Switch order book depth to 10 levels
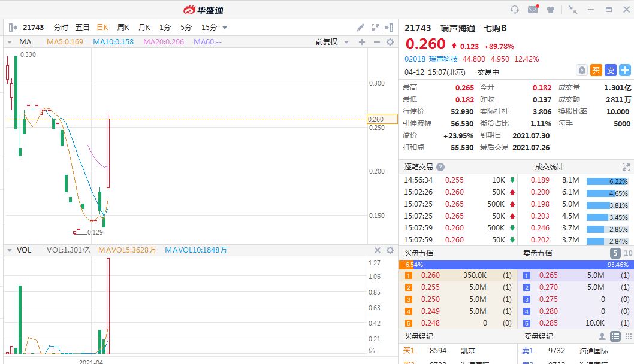The height and width of the screenshot is (364, 634). tap(627, 253)
